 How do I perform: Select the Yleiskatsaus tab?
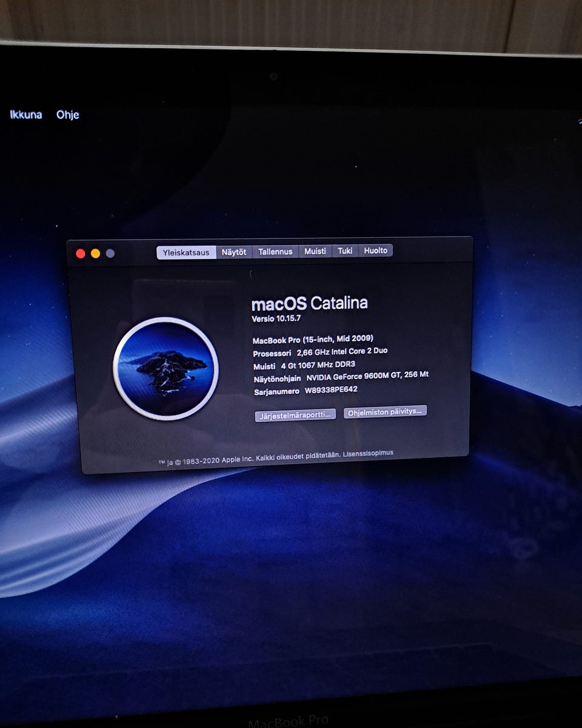point(186,252)
